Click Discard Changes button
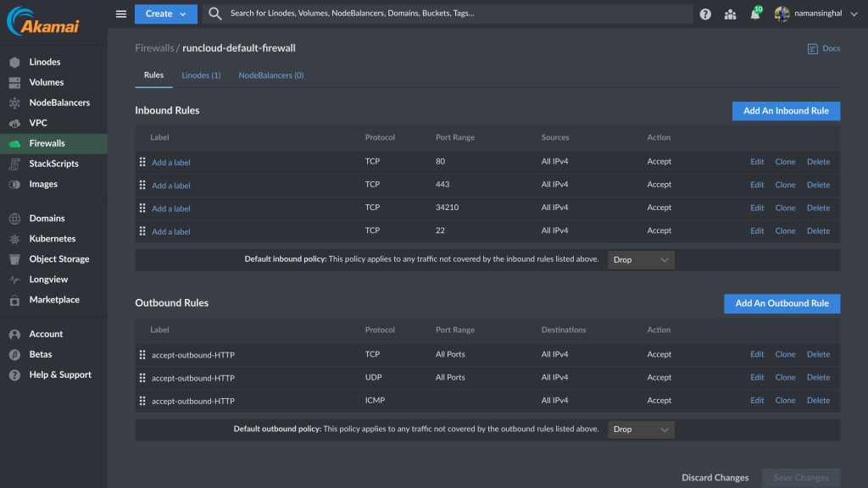The image size is (868, 488). [x=715, y=478]
